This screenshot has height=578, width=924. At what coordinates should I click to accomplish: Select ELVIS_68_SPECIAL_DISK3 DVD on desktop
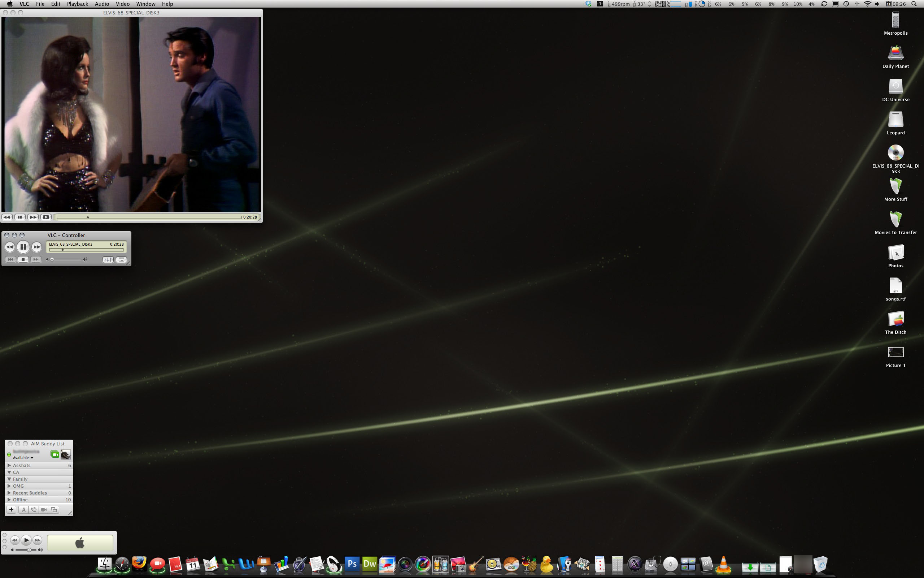click(895, 153)
